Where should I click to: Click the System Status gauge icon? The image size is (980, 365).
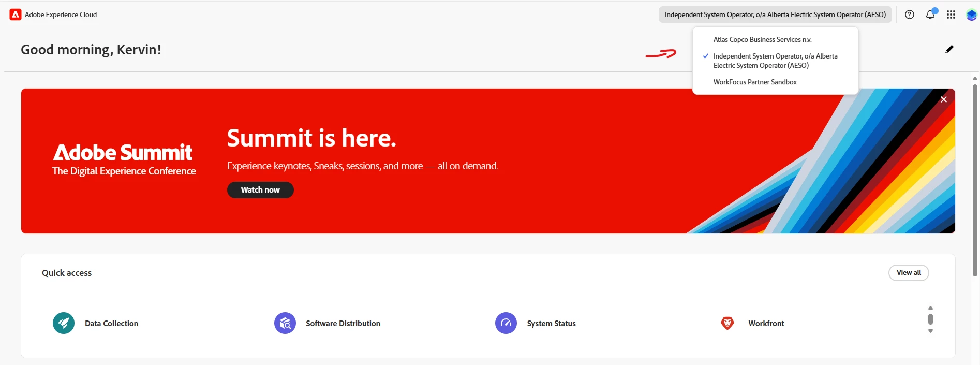tap(506, 323)
